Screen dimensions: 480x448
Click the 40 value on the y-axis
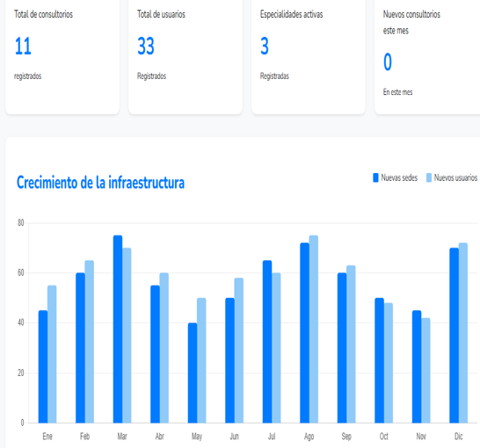point(20,322)
